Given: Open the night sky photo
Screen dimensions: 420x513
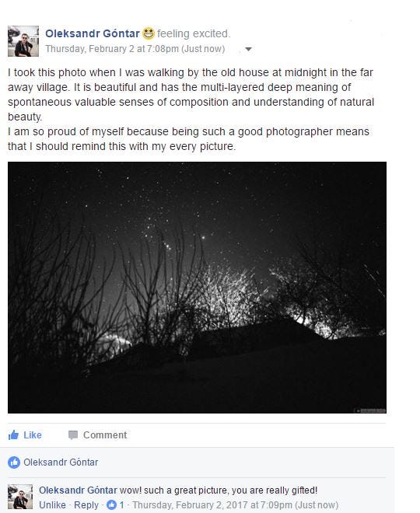Looking at the screenshot, I should click(x=197, y=288).
